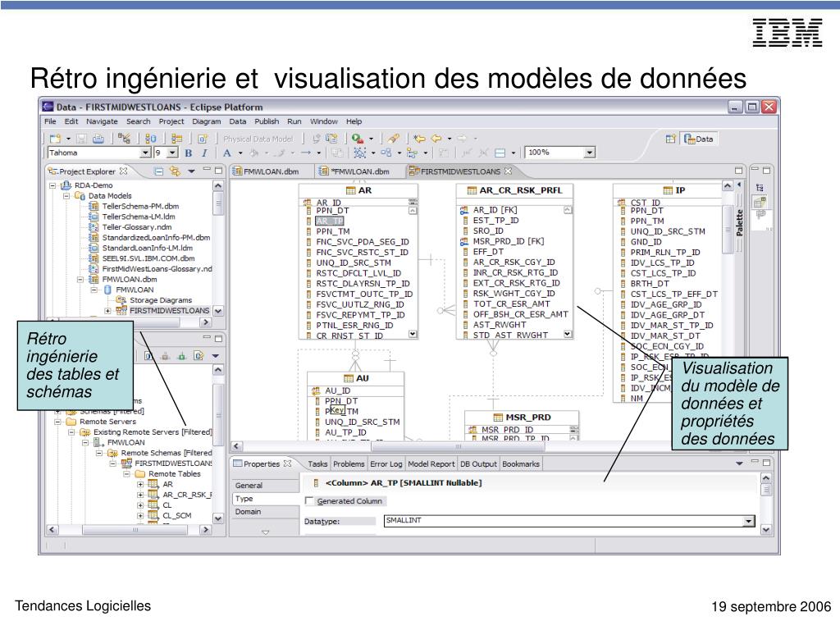Click the Show compartment toolbar icon
This screenshot has width=840, height=630.
[x=500, y=153]
